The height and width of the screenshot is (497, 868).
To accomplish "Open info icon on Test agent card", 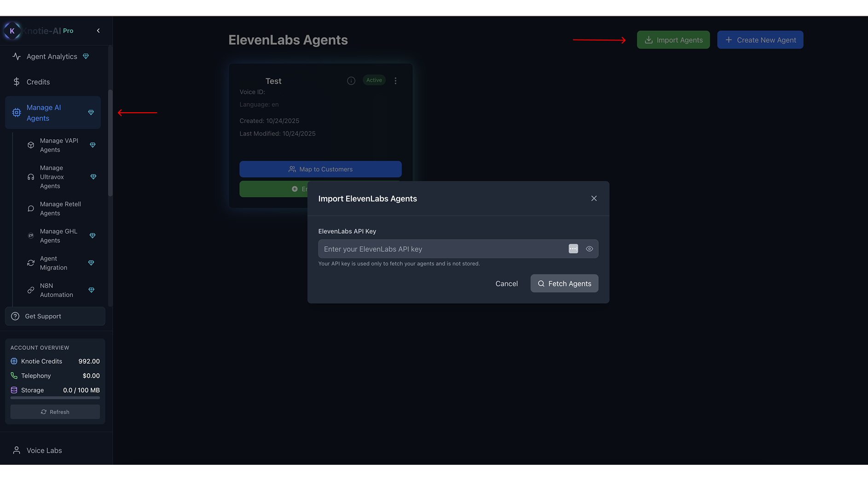I will pos(351,81).
